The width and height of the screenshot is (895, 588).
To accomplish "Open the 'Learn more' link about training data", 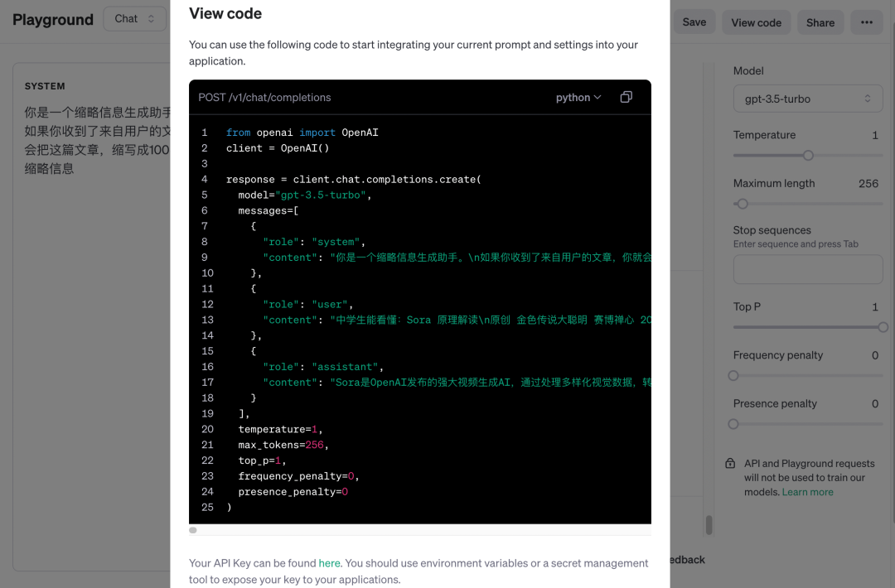I will point(807,491).
